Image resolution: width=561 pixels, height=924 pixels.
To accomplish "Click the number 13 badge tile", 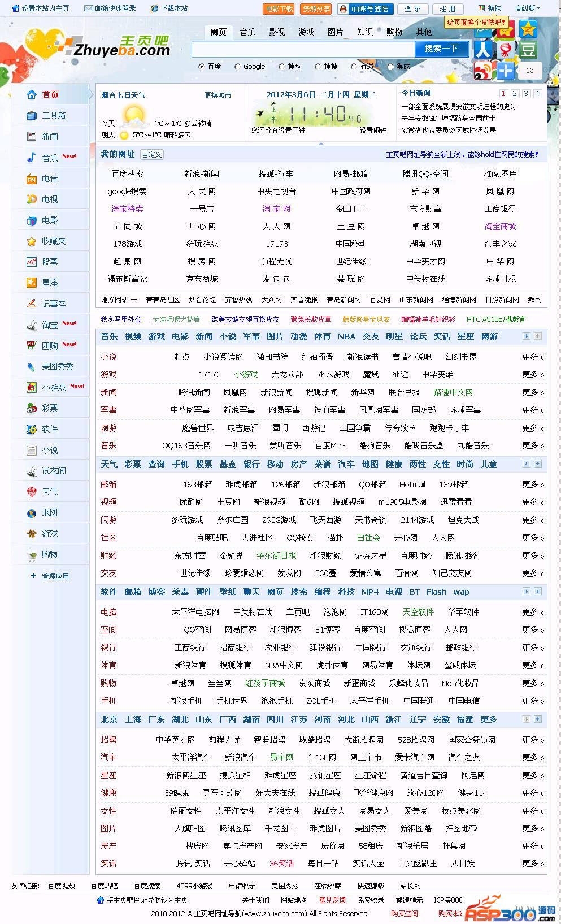I will (529, 71).
